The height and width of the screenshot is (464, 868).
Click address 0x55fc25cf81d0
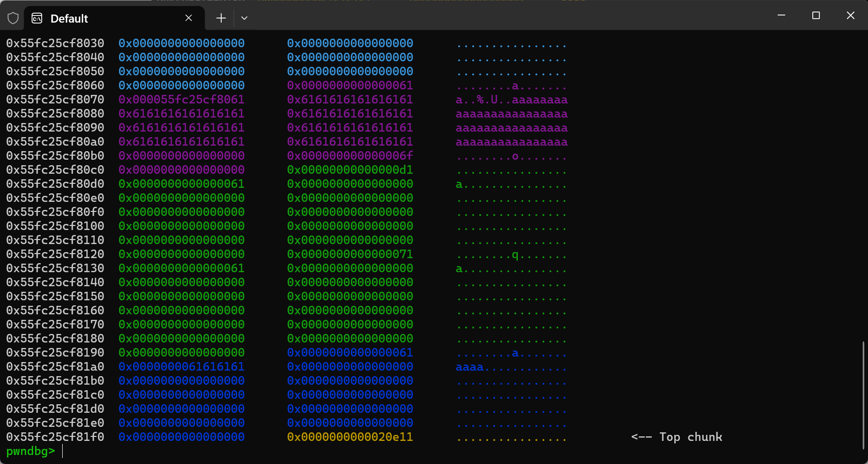(x=55, y=409)
